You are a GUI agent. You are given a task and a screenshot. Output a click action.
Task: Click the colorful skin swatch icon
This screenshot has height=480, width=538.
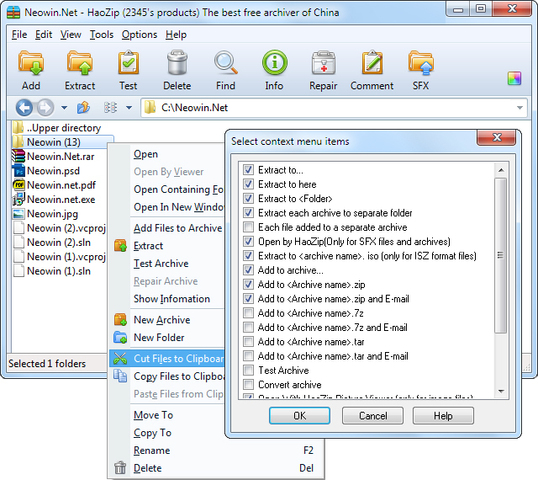514,79
